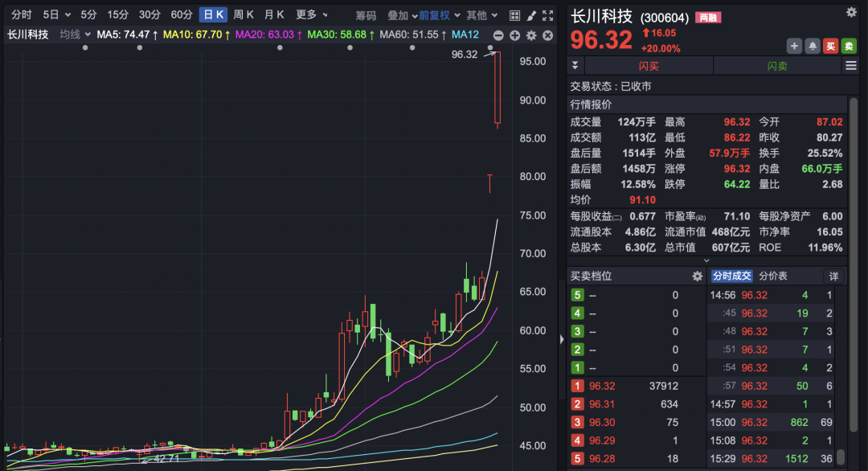Screen dimensions: 868x471
Task: Click the 闪买 quick buy button
Action: pyautogui.click(x=649, y=67)
